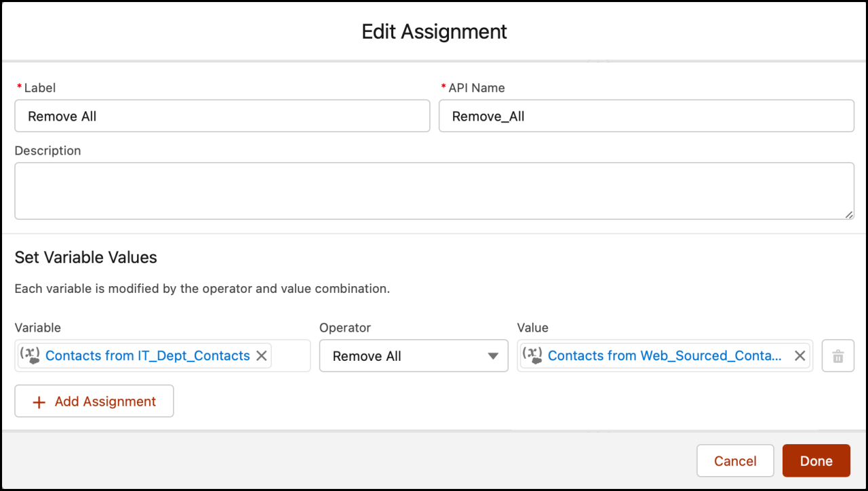Grab the Description box resize handle
Viewport: 868px width, 491px height.
[x=849, y=214]
